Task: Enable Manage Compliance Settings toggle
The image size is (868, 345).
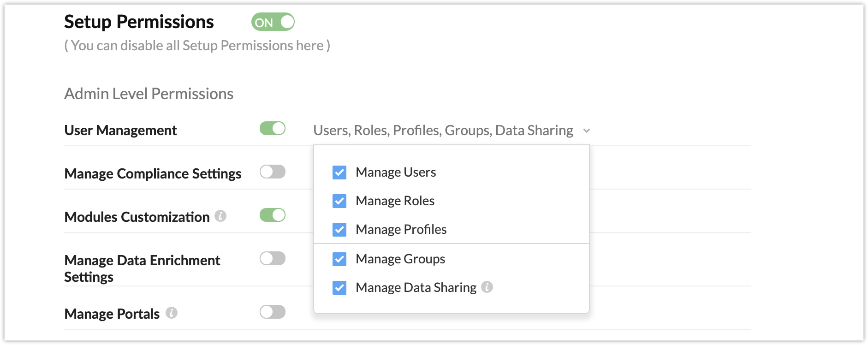Action: tap(273, 172)
